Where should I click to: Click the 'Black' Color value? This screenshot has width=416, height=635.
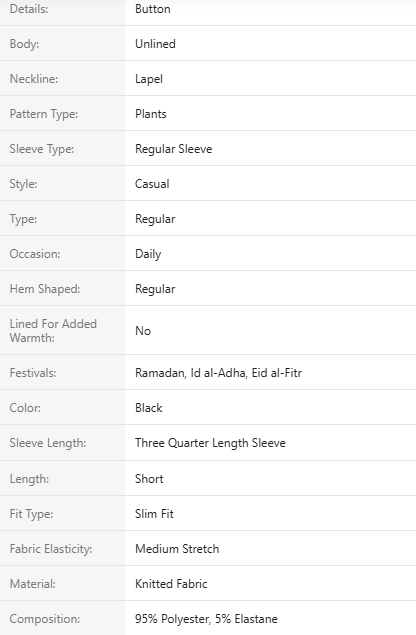click(x=149, y=408)
